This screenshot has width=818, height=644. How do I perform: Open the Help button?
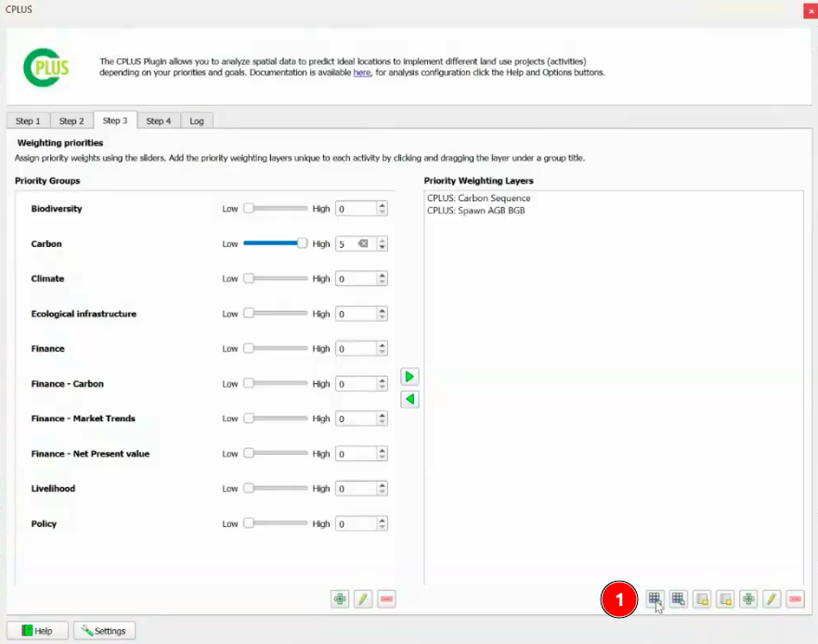(x=37, y=631)
